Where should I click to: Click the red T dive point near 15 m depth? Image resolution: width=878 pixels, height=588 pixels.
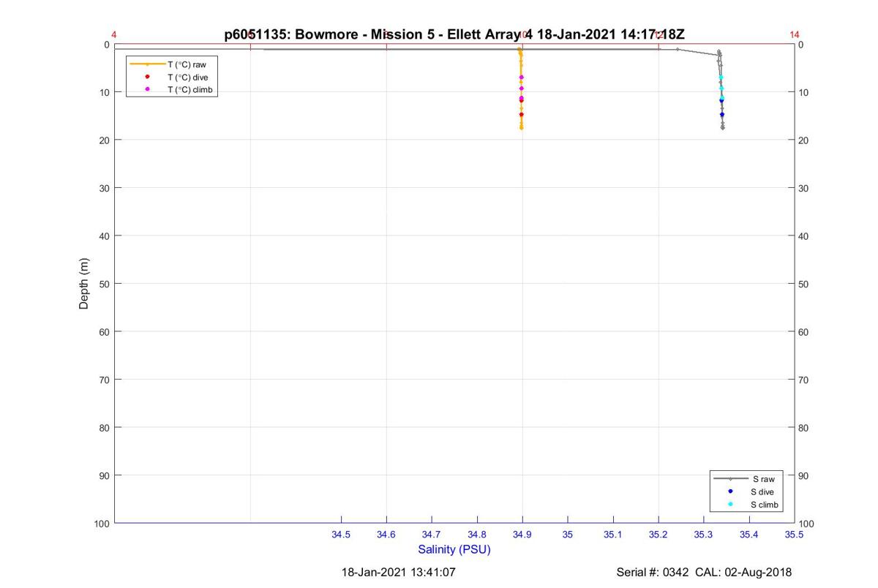point(522,114)
